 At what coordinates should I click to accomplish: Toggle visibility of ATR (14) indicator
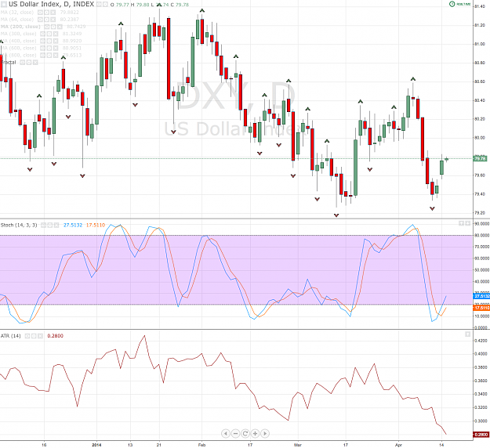[x=27, y=336]
